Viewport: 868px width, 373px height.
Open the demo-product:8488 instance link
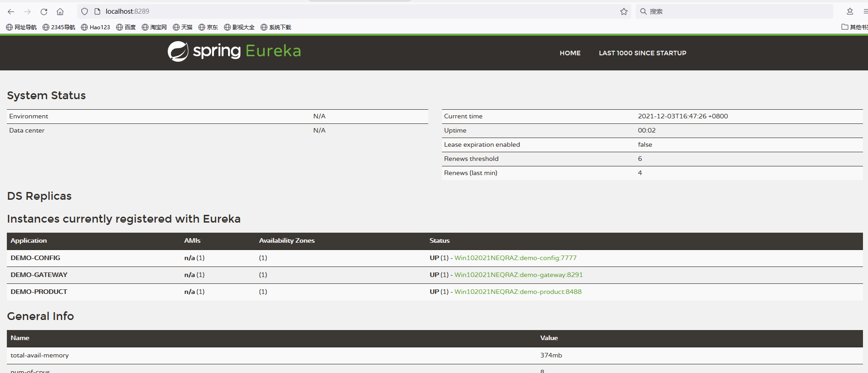(518, 292)
